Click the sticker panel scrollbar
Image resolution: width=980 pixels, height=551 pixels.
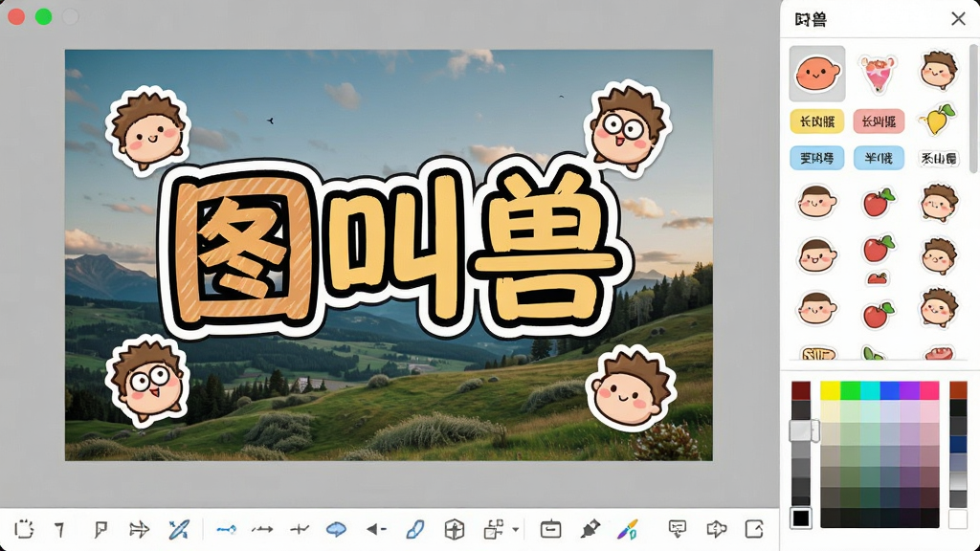click(973, 109)
